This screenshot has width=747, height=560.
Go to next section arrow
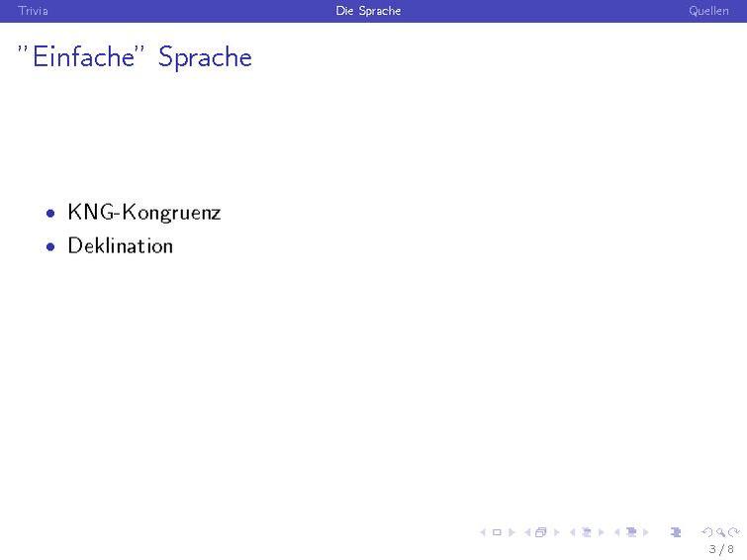coord(646,532)
